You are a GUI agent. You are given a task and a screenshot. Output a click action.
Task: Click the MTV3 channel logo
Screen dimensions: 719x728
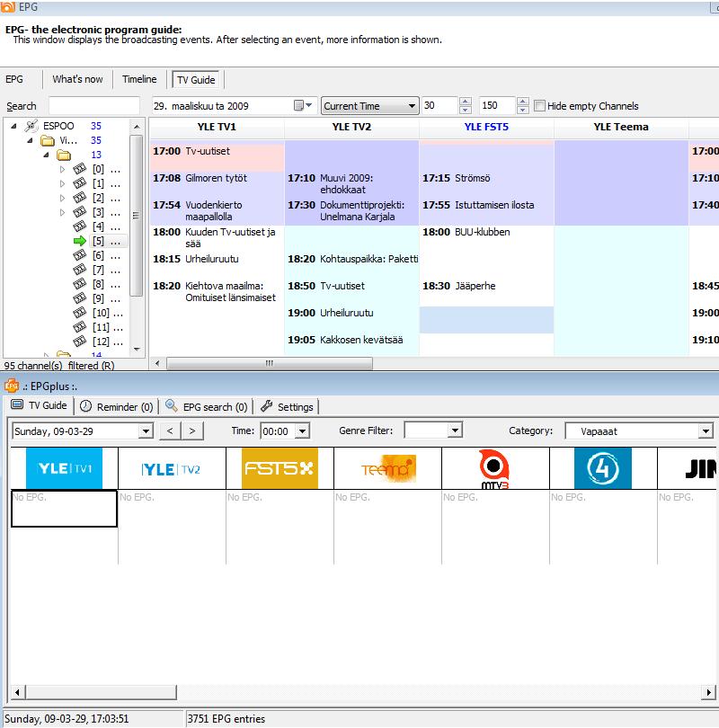(x=495, y=468)
